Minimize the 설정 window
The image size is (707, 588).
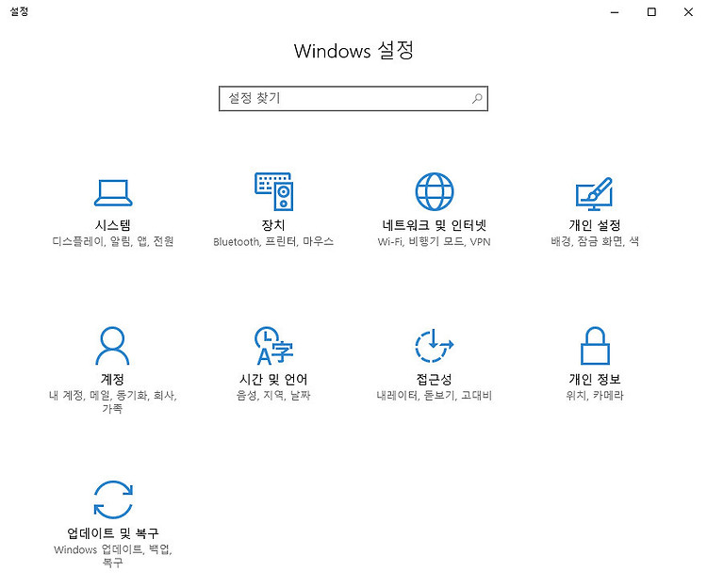coord(614,12)
